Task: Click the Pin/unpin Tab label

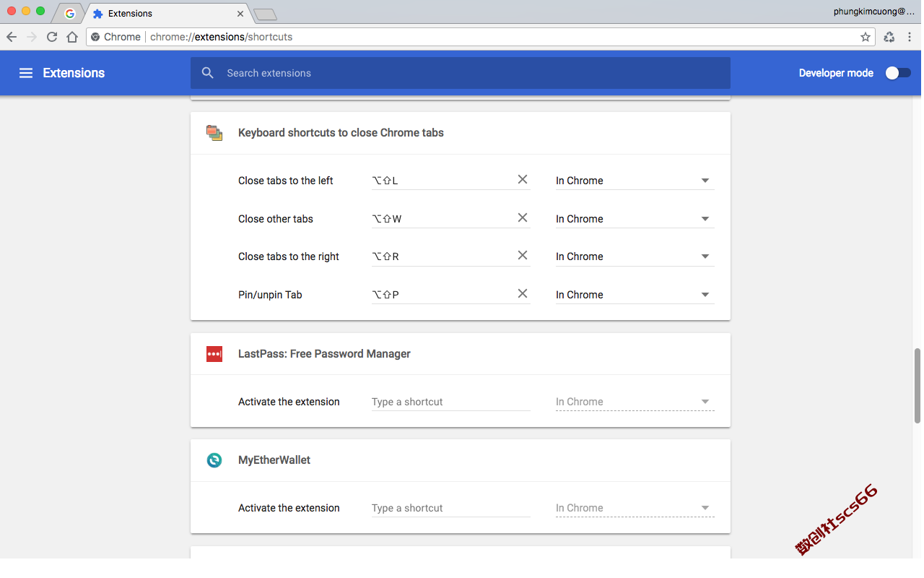Action: point(270,295)
